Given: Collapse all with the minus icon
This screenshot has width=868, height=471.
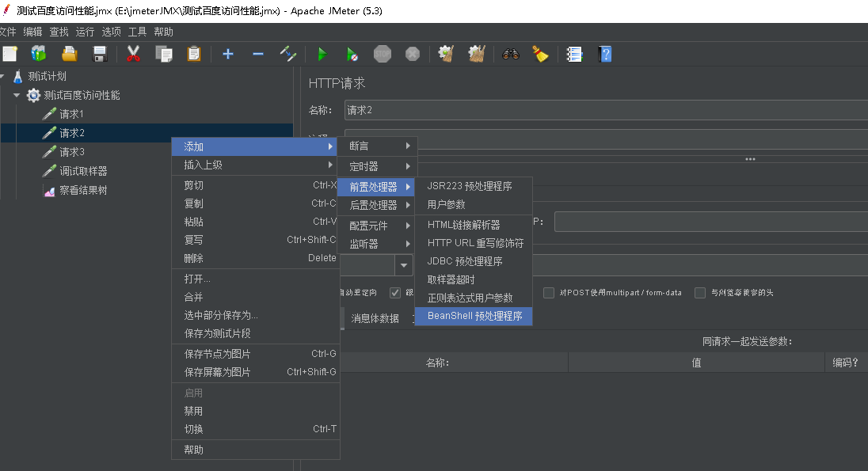Looking at the screenshot, I should click(258, 54).
